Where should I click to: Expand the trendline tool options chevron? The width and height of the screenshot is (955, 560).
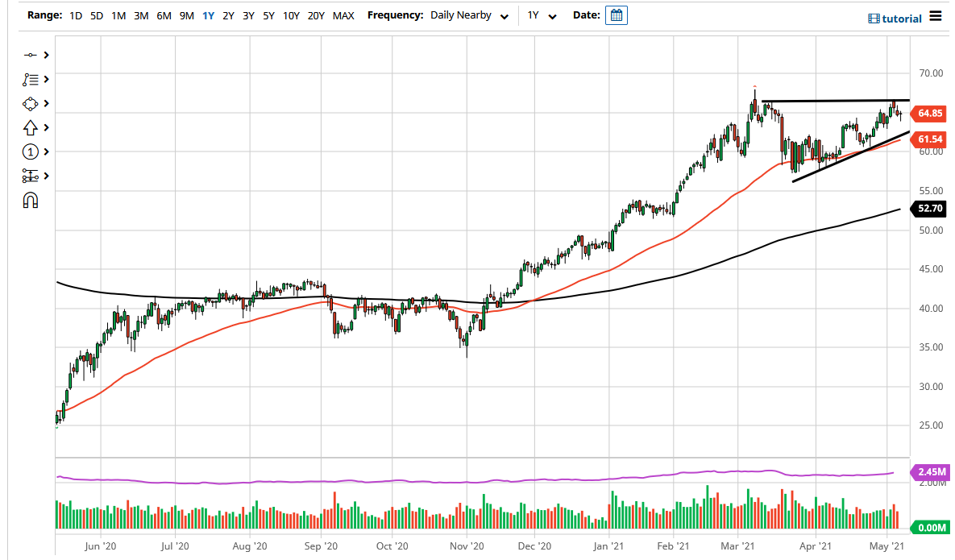[46, 55]
